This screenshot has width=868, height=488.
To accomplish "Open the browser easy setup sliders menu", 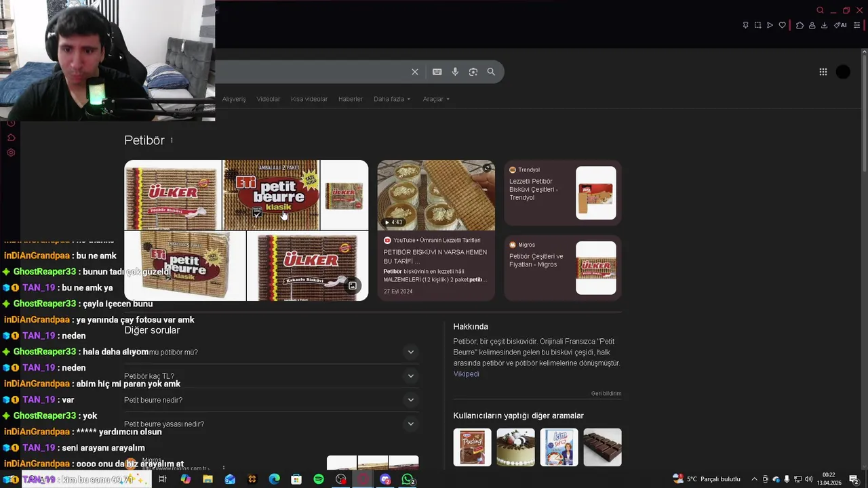I will (x=857, y=25).
